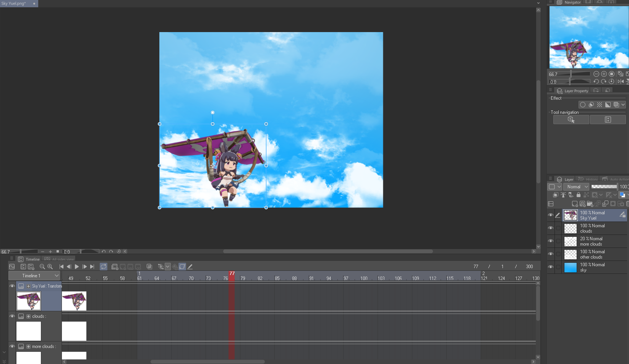Open the Timeline tab
This screenshot has width=629, height=364.
[x=29, y=259]
